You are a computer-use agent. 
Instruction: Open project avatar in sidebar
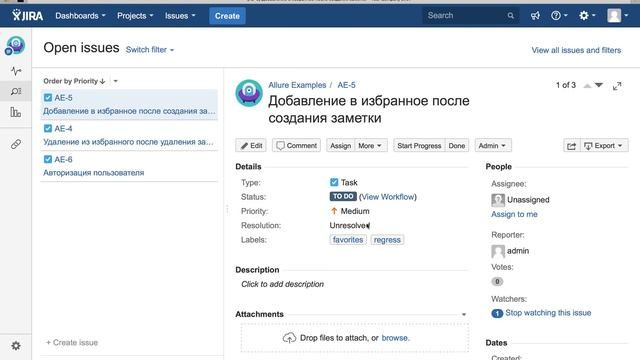(15, 45)
